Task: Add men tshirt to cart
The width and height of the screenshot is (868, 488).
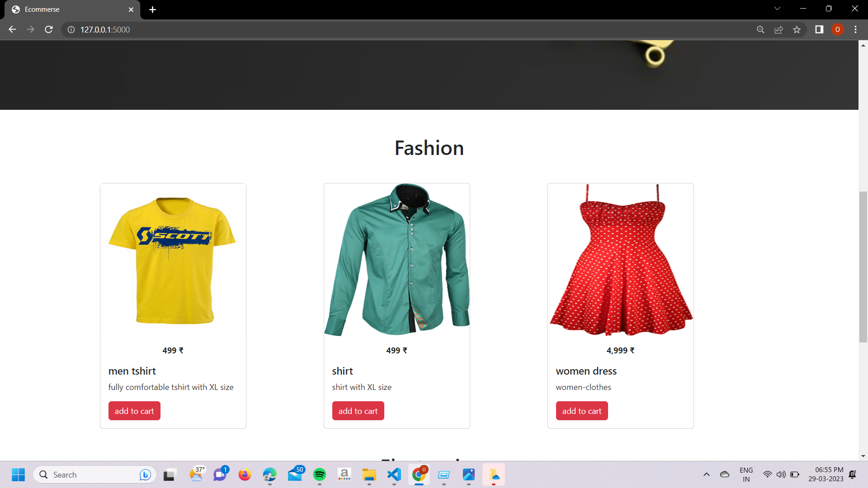Action: [x=134, y=410]
